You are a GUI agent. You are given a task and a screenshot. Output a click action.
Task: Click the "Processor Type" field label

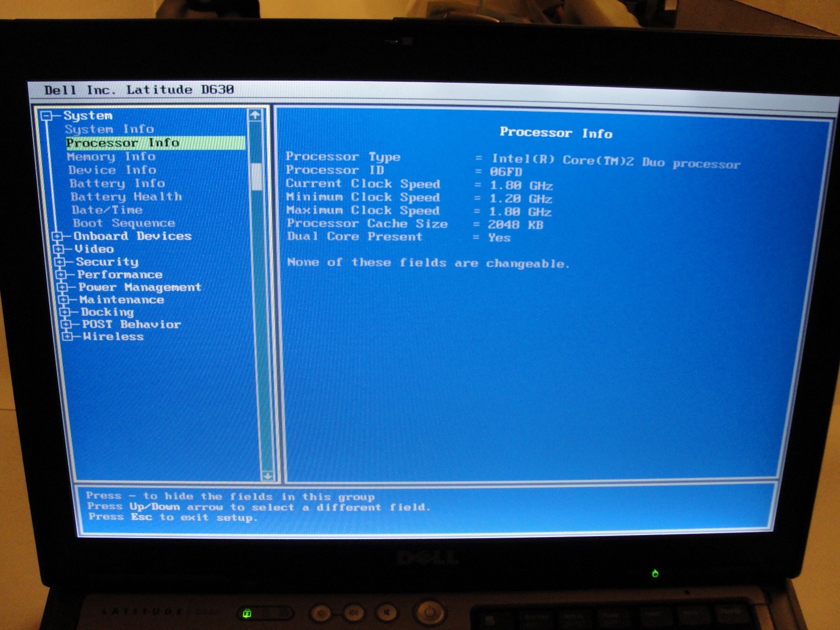[x=343, y=156]
